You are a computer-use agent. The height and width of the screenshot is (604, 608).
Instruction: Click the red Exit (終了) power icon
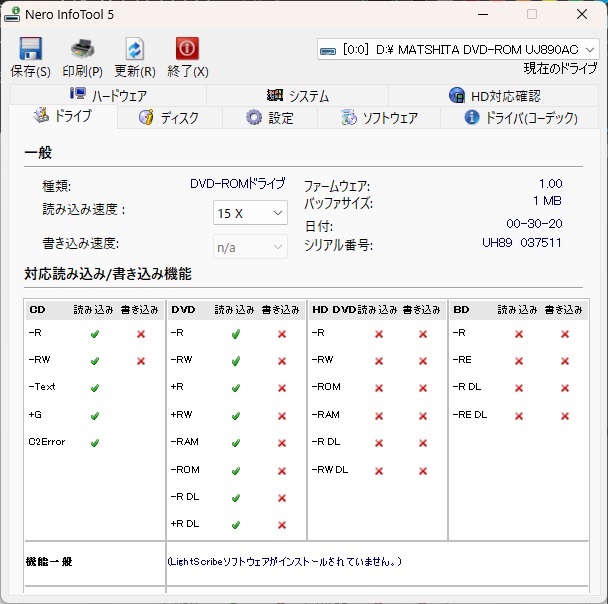[x=187, y=48]
